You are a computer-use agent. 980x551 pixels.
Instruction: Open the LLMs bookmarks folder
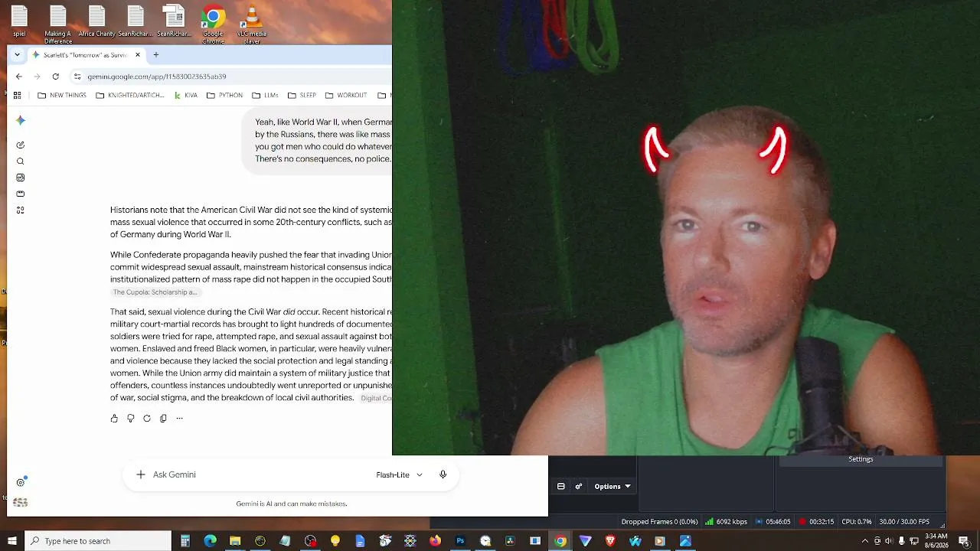(x=265, y=96)
